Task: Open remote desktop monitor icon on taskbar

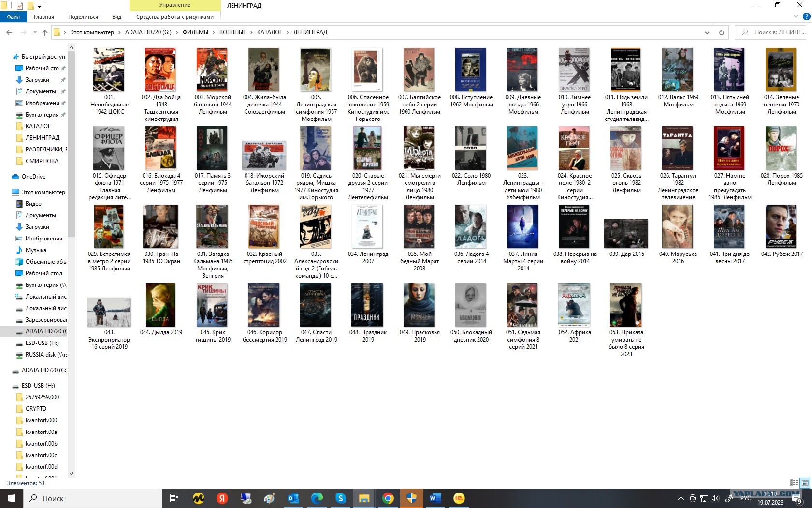Action: (x=246, y=498)
